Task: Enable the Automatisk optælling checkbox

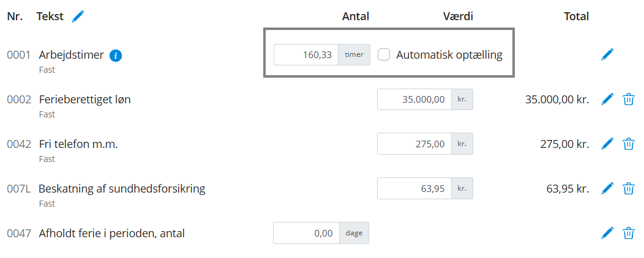Action: tap(384, 54)
